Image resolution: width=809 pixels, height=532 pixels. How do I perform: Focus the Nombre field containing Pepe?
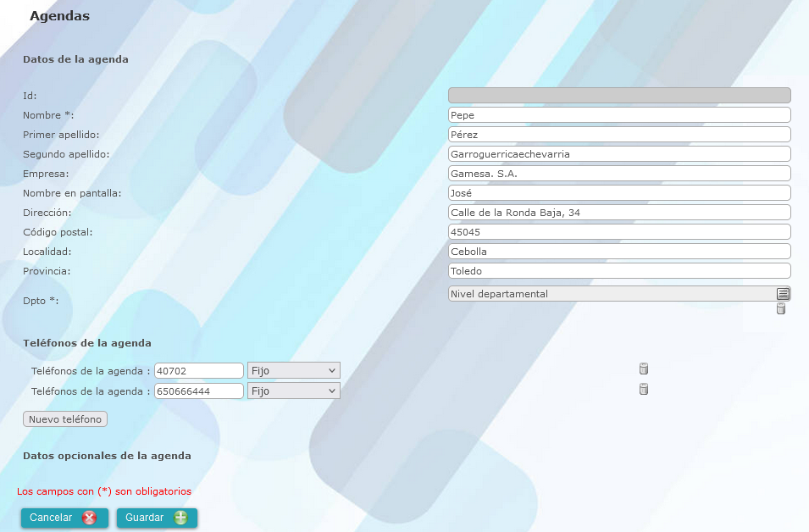[x=619, y=114]
